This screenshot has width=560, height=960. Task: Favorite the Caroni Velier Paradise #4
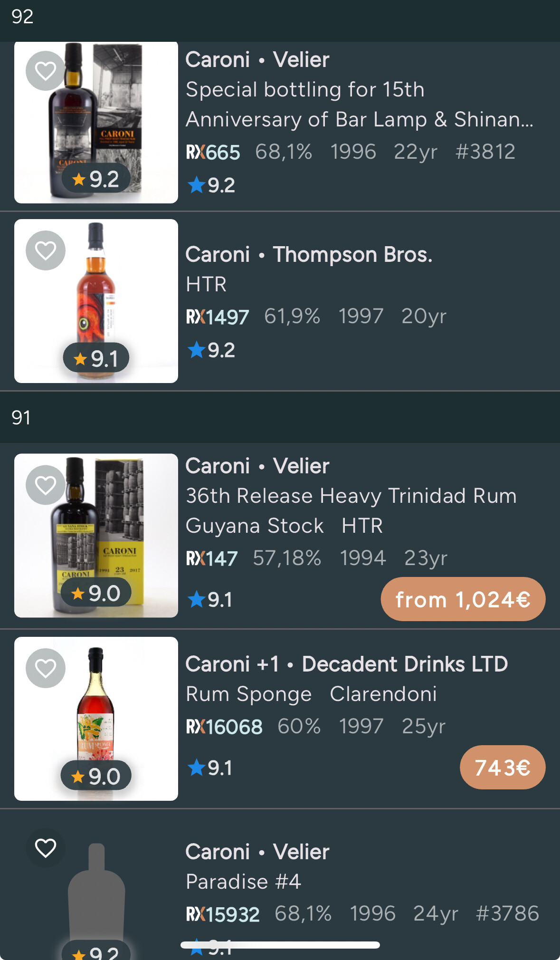click(x=46, y=848)
